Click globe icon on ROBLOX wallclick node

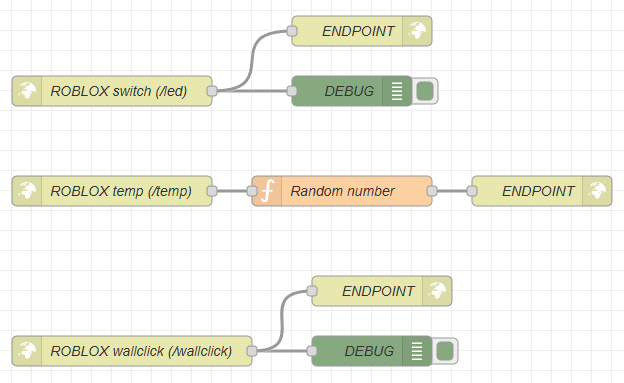pyautogui.click(x=27, y=351)
